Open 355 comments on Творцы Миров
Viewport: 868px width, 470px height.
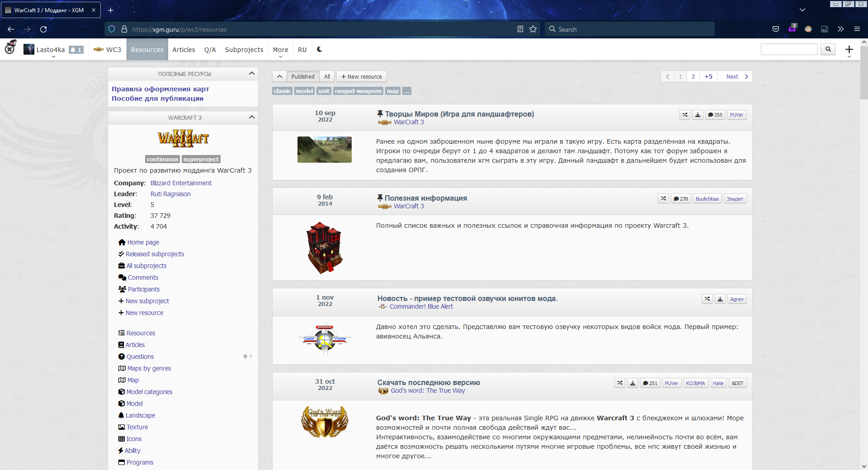[715, 115]
